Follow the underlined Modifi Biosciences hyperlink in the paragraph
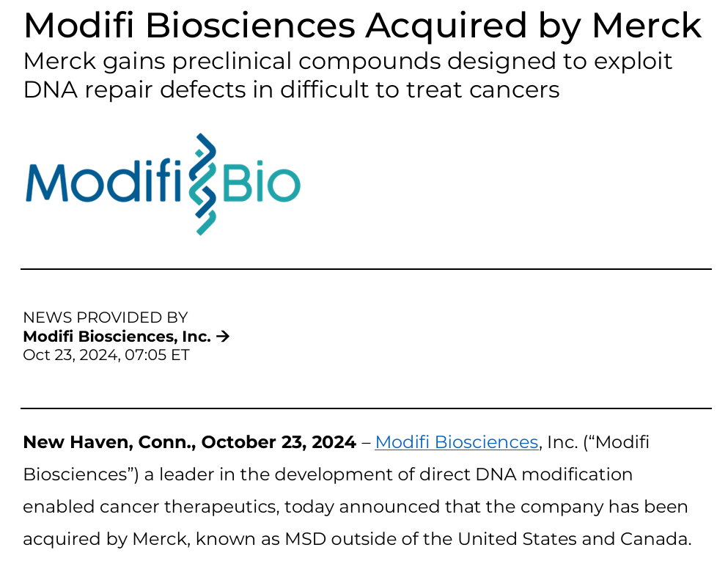The width and height of the screenshot is (728, 561). point(456,442)
